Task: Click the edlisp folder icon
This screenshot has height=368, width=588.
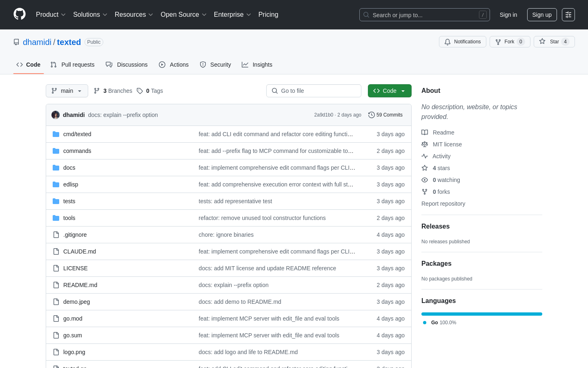Action: pos(56,184)
